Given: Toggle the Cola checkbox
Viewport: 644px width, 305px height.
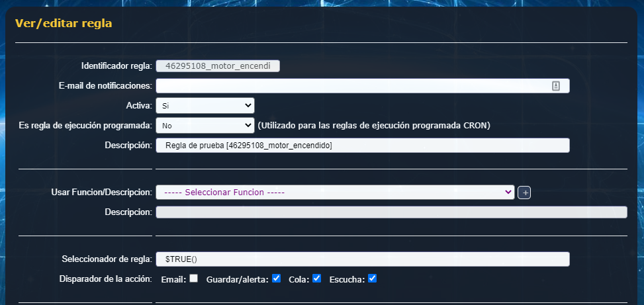Looking at the screenshot, I should click(317, 279).
